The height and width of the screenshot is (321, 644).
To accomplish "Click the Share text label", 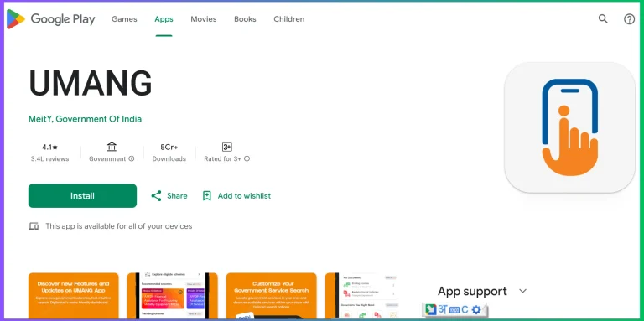I will [x=177, y=196].
